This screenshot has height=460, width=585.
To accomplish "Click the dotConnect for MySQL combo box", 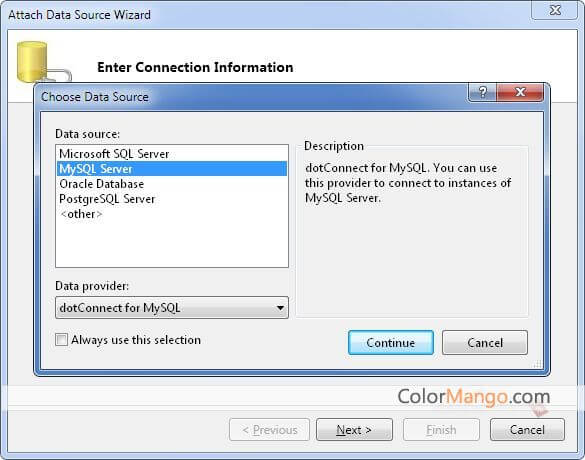I will pos(172,308).
